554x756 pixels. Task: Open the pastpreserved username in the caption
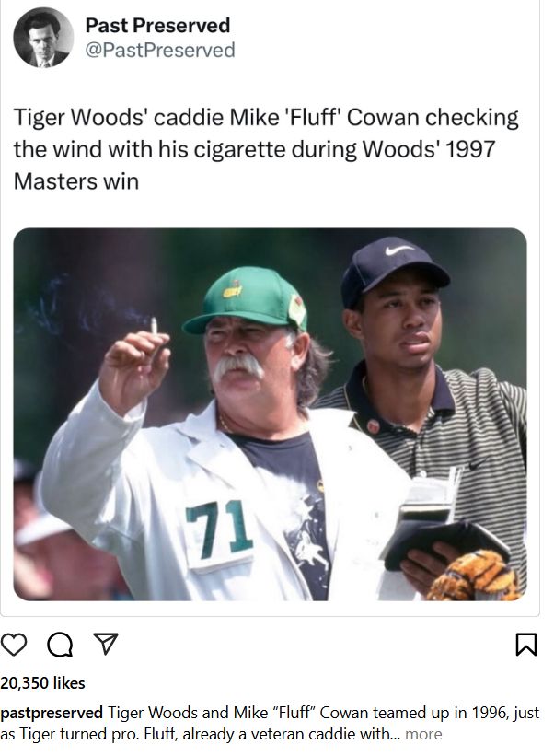click(x=52, y=713)
